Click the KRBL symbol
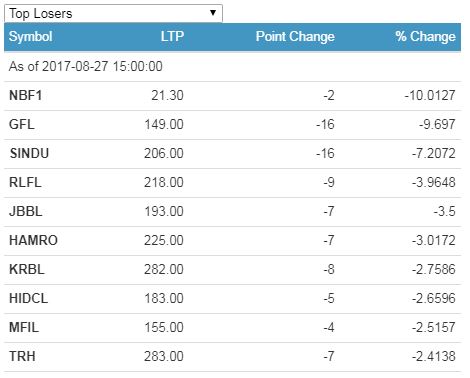Viewport: 470px width, 378px height. [x=27, y=270]
